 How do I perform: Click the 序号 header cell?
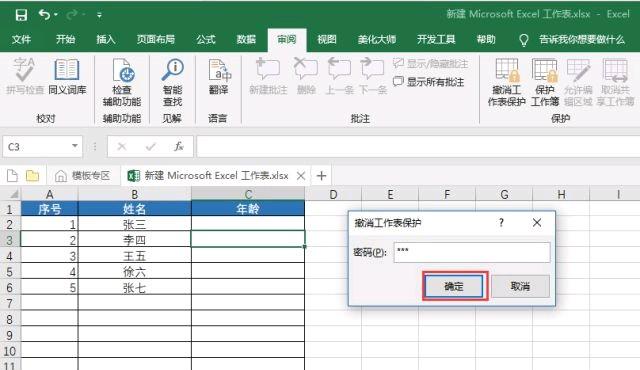49,209
